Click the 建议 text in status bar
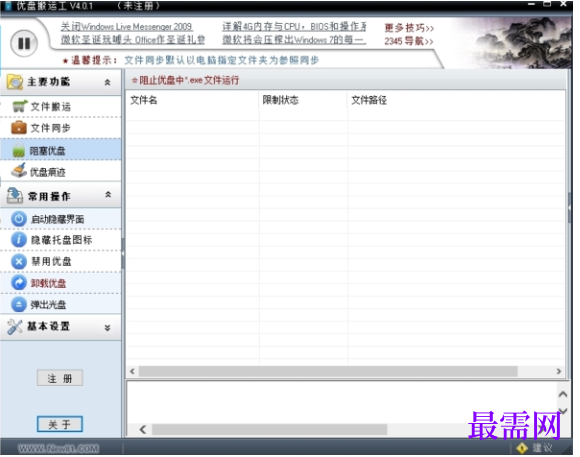This screenshot has width=580, height=457. (x=542, y=448)
